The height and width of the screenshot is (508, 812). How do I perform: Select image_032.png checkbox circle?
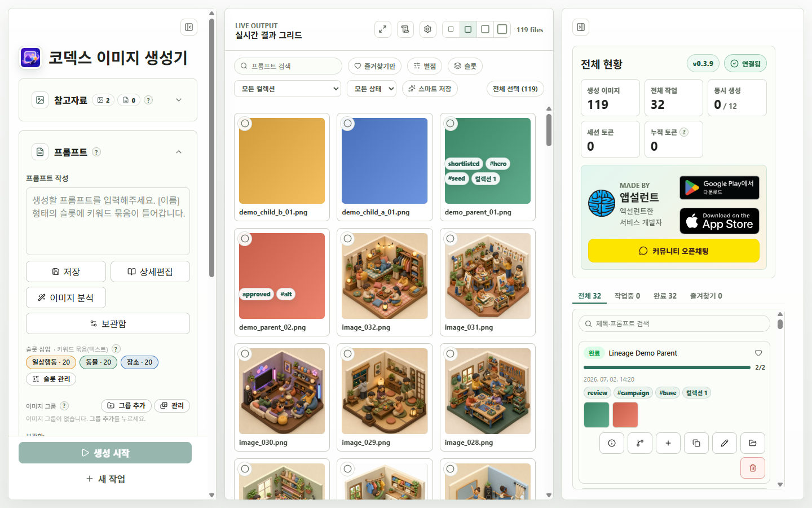[x=348, y=239]
